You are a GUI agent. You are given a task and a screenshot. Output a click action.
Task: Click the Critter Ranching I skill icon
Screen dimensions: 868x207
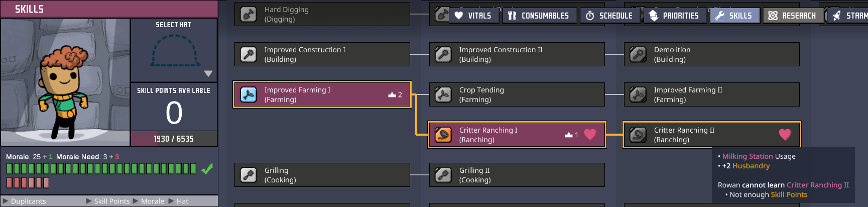pos(443,135)
